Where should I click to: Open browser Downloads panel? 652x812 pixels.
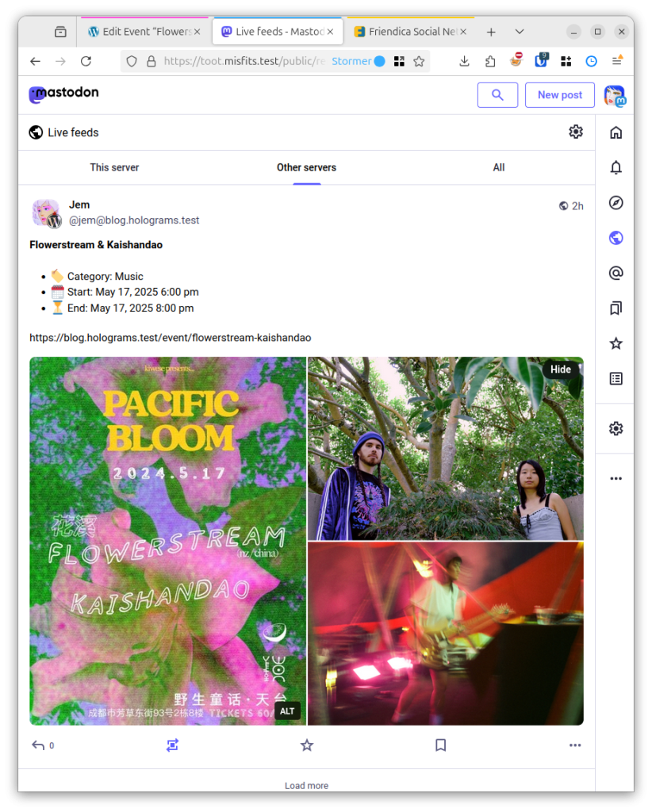465,61
